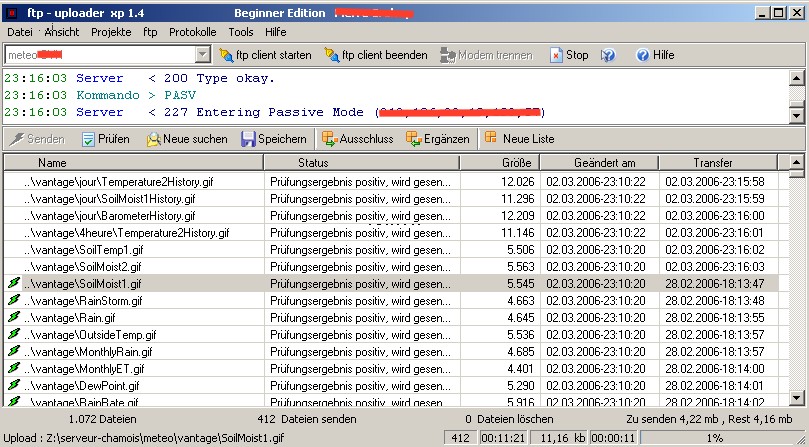Click green transfer icon beside MonthlyET.gif
The image size is (809, 447).
point(14,369)
